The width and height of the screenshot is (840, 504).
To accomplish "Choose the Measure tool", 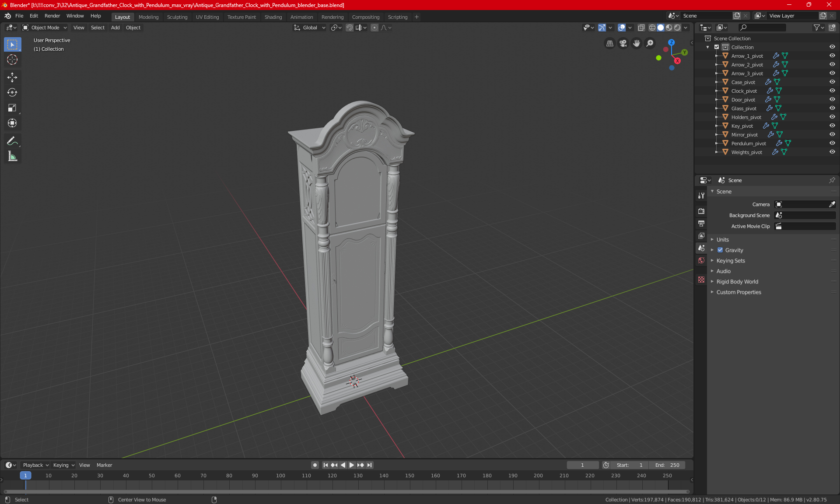I will click(12, 156).
